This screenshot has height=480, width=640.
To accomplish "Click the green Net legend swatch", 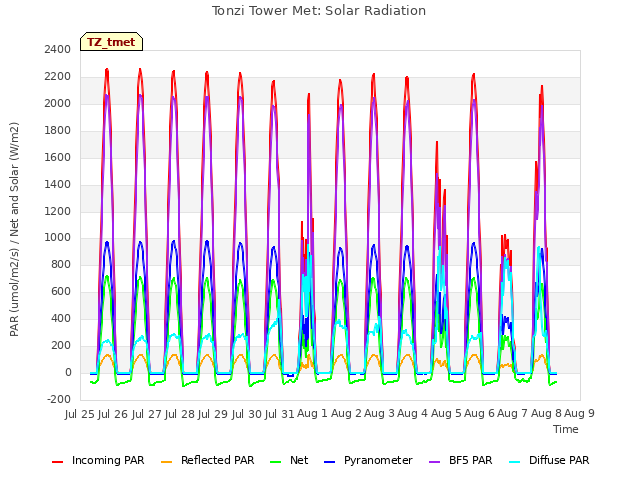I will [x=276, y=462].
